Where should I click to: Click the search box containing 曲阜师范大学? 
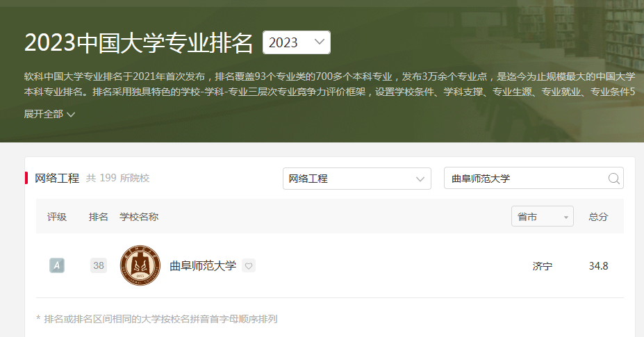[525, 179]
